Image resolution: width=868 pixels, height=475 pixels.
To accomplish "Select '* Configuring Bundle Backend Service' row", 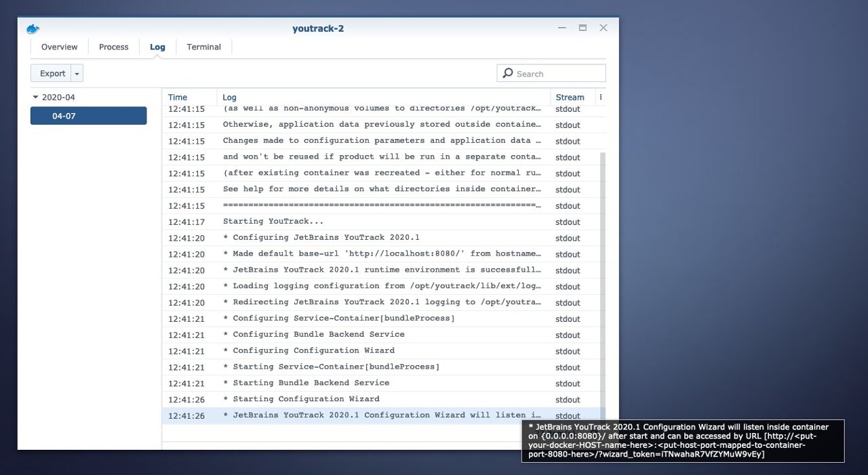I will point(381,335).
